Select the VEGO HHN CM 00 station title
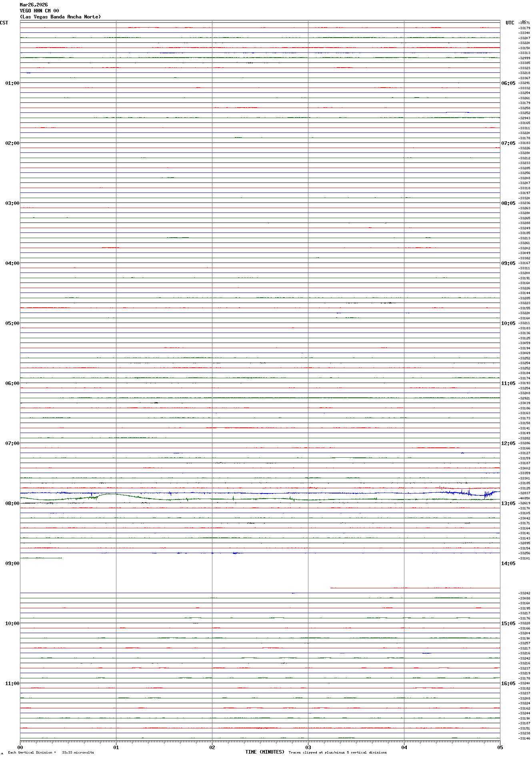Image resolution: width=532 pixels, height=758 pixels. click(x=39, y=11)
